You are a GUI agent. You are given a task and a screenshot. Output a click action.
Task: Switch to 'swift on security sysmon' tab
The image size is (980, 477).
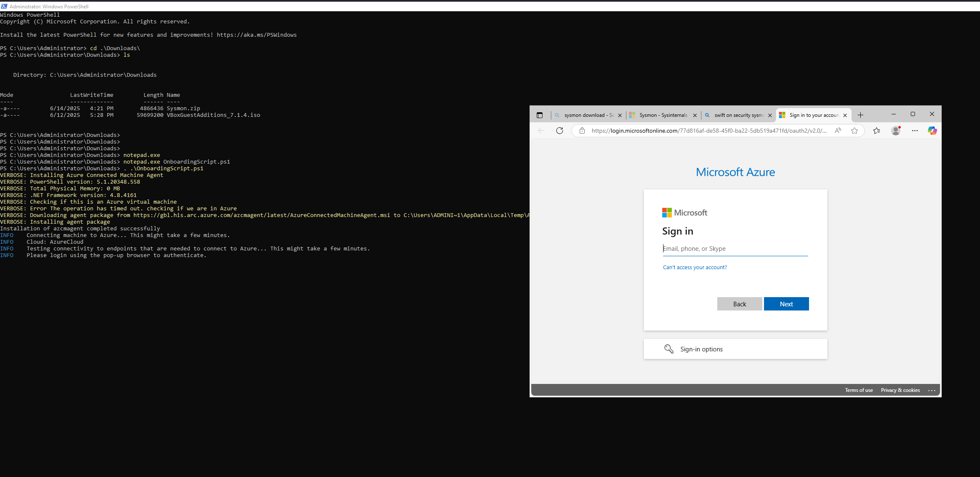click(738, 115)
